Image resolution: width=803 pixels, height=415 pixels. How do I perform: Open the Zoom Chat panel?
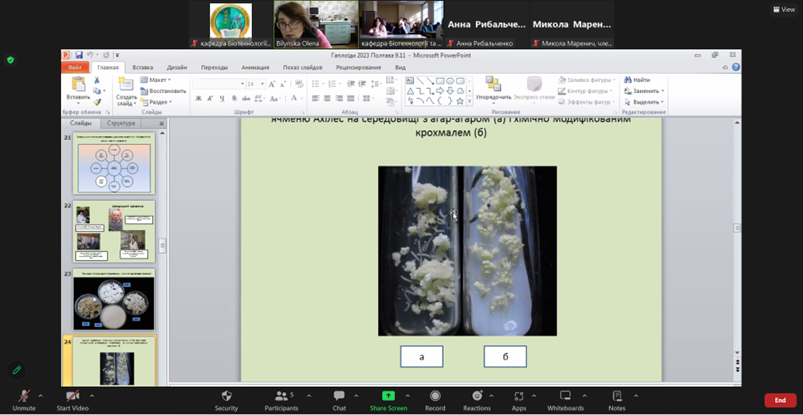click(339, 400)
